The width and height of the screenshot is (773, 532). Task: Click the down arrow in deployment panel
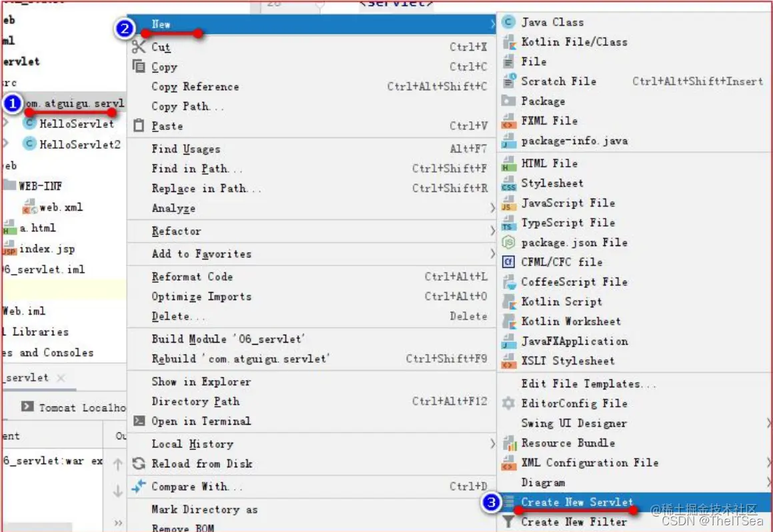pyautogui.click(x=117, y=491)
